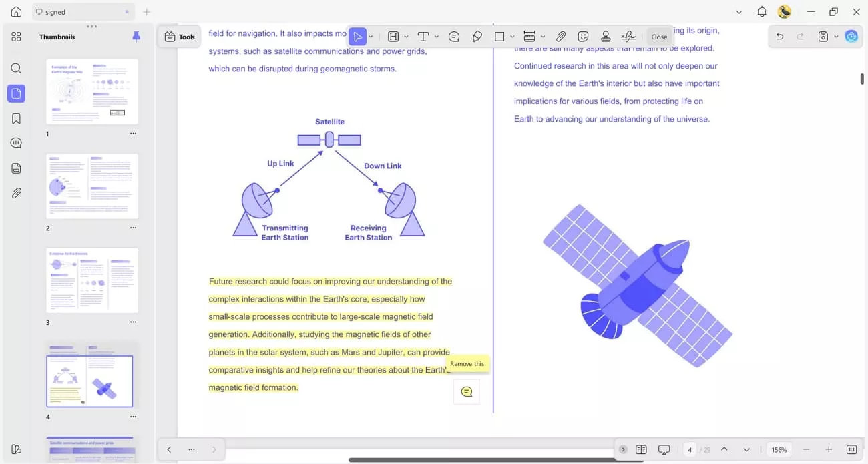Open the Pencil drawing tool
This screenshot has height=464, width=868.
(476, 37)
